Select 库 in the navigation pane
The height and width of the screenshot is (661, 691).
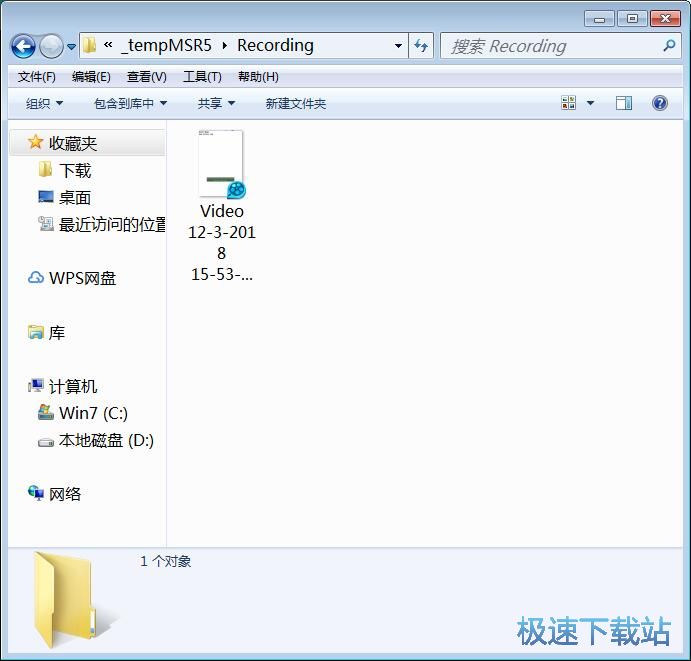[57, 333]
